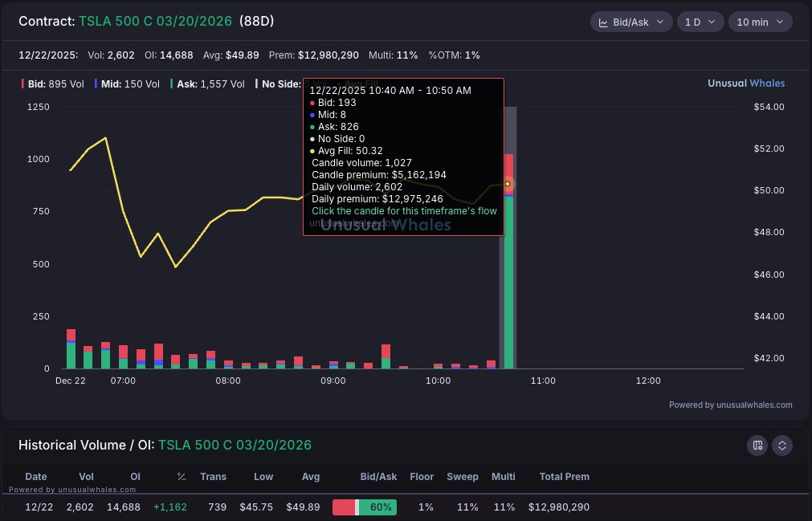This screenshot has height=521, width=812.
Task: Click the $45.75 low price cell
Action: 256,507
